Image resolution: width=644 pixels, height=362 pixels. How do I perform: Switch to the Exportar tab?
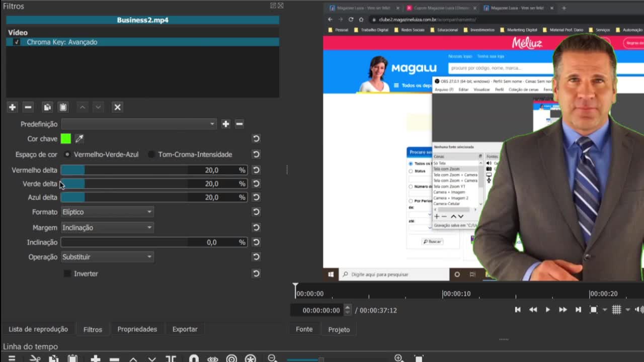tap(185, 329)
